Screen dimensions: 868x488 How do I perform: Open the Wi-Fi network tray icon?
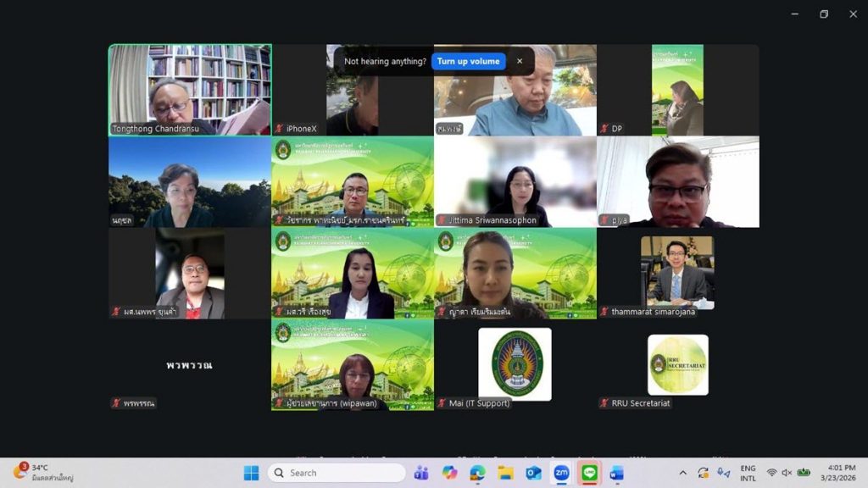(771, 473)
